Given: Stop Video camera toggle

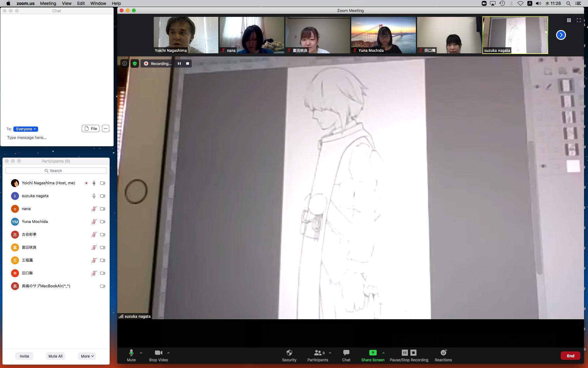Looking at the screenshot, I should pos(158,355).
